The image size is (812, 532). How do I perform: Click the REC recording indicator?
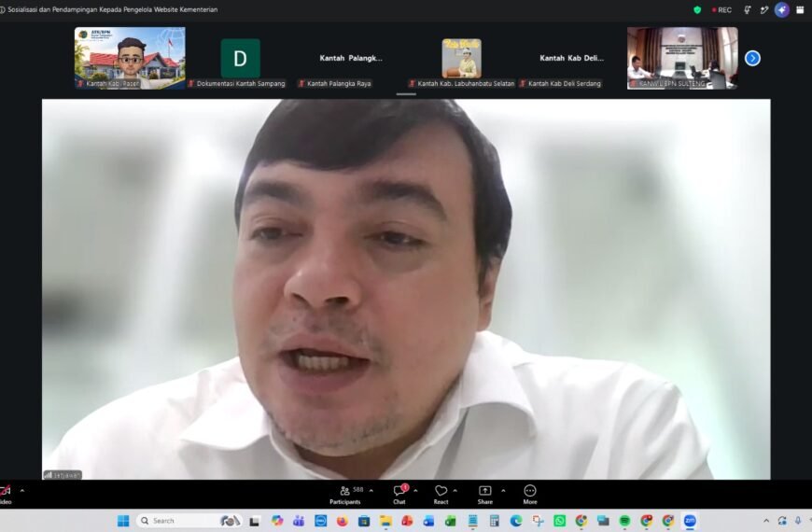tap(721, 10)
